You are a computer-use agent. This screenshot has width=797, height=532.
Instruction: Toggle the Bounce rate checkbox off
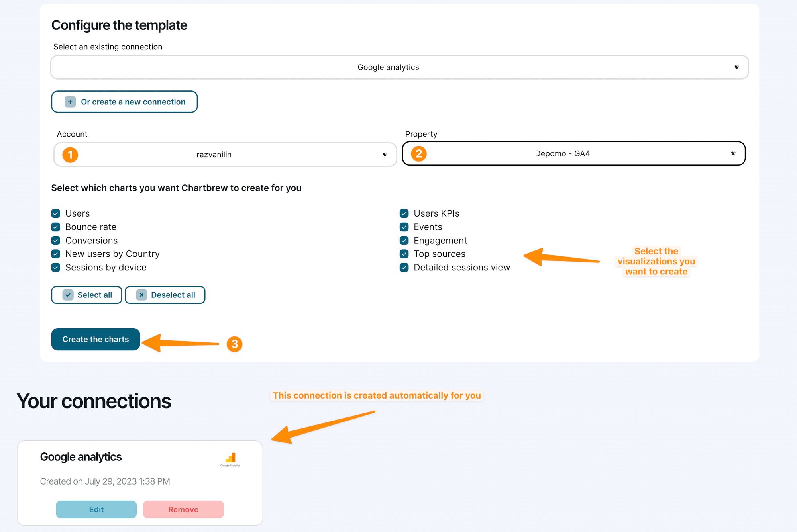[x=56, y=227]
